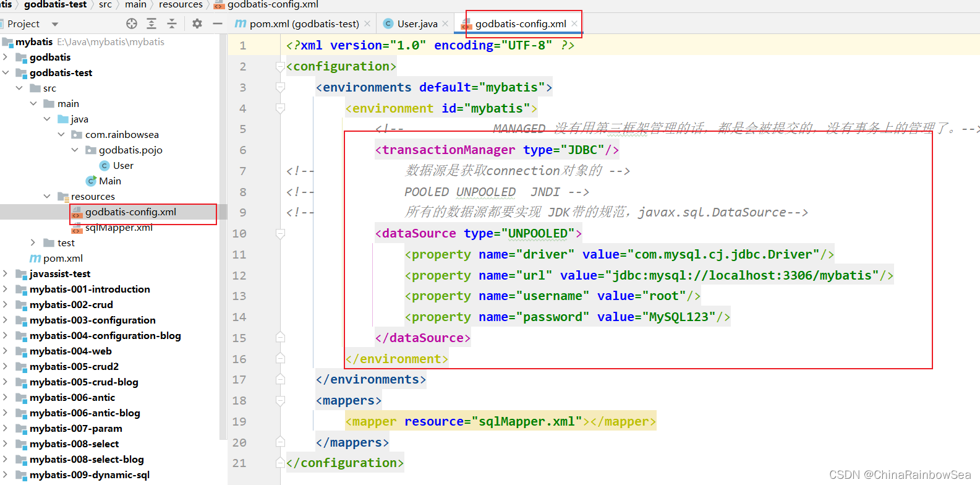Screen dimensions: 980x485
Task: Fold the mappers tag at line 18
Action: click(x=280, y=400)
